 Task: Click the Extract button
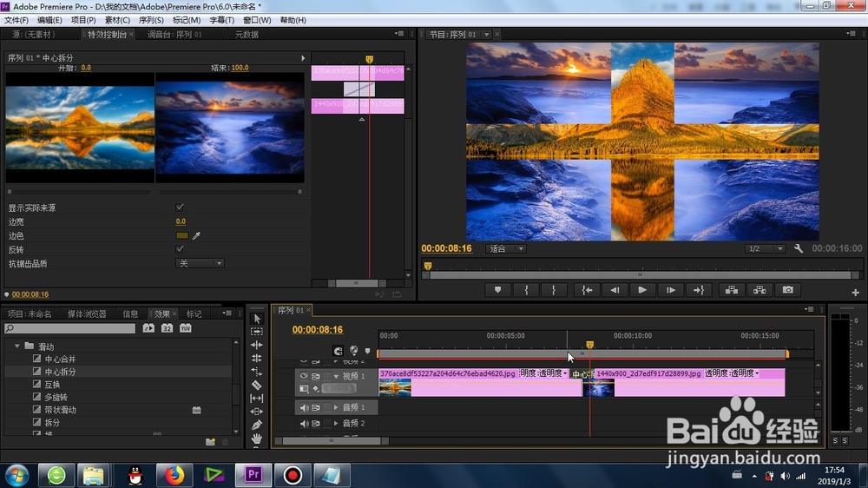pyautogui.click(x=759, y=290)
